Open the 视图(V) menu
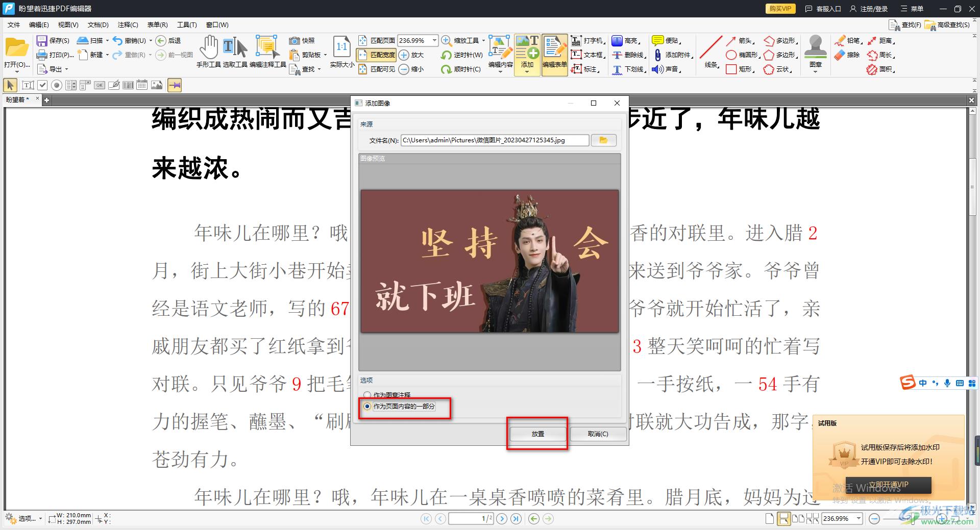The image size is (980, 530). [x=68, y=24]
